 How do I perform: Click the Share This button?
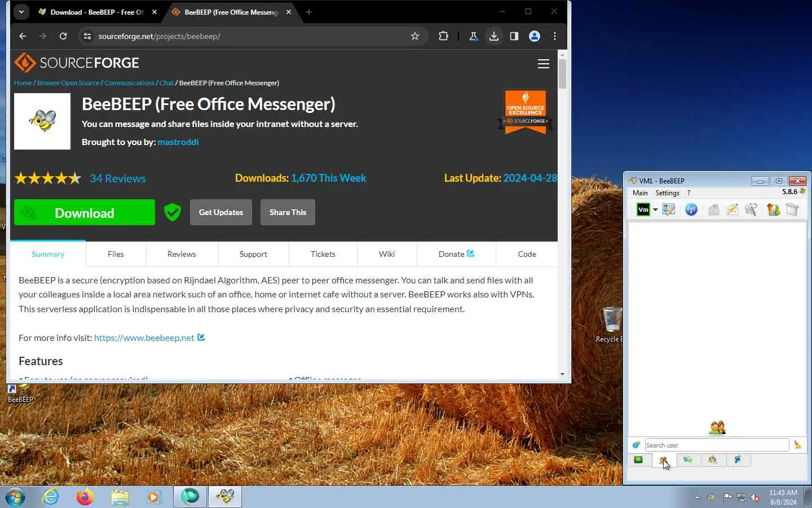pyautogui.click(x=288, y=212)
